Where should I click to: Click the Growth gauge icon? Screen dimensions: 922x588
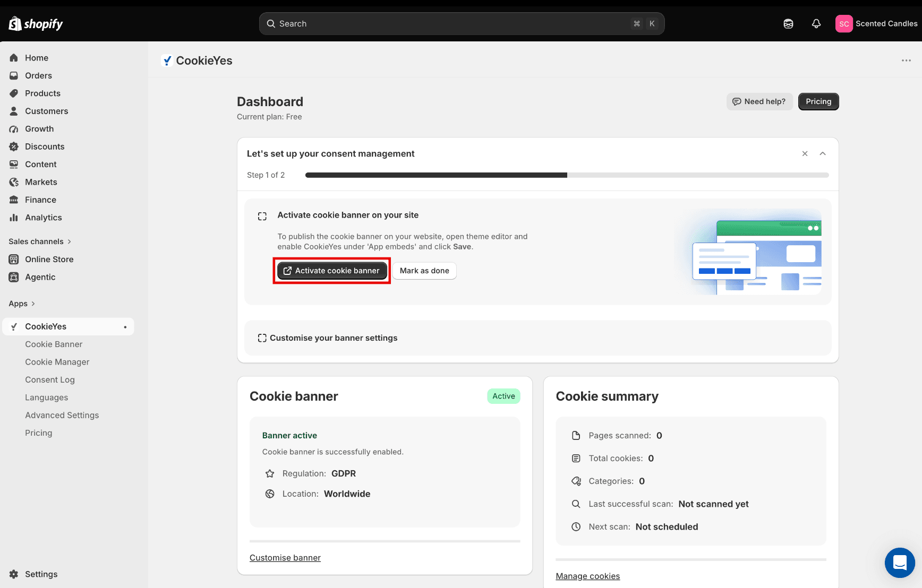[x=14, y=129]
